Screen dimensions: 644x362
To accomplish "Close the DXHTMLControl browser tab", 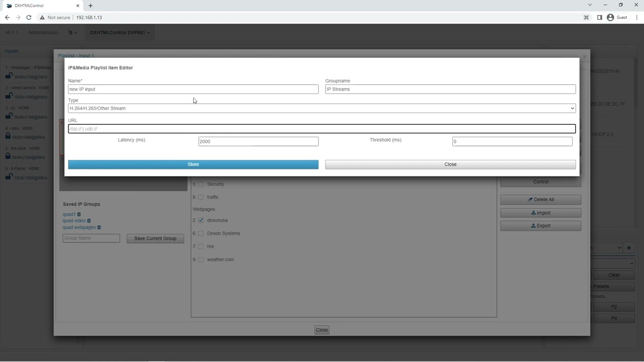I will [78, 6].
